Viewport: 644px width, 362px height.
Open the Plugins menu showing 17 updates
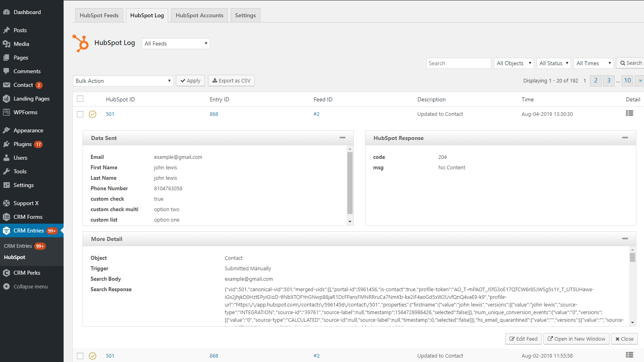(x=24, y=144)
